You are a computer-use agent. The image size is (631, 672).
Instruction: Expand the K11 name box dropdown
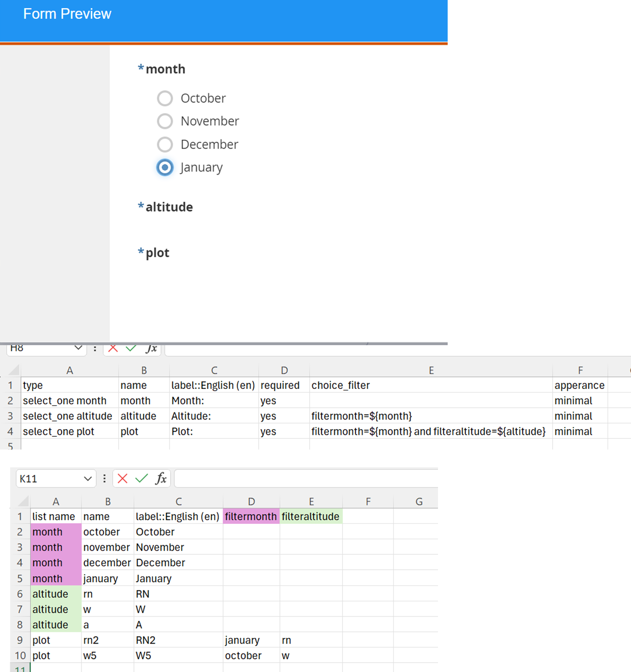(x=88, y=479)
